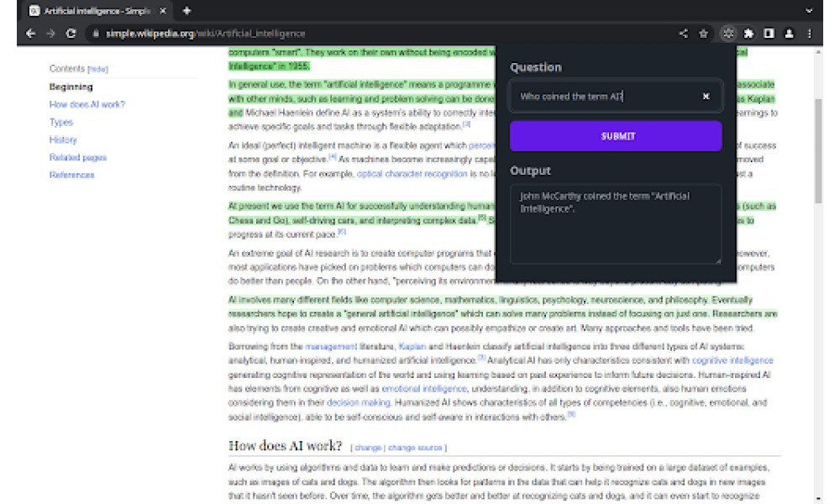This screenshot has height=504, width=840.
Task: Open the management link
Action: coord(330,347)
